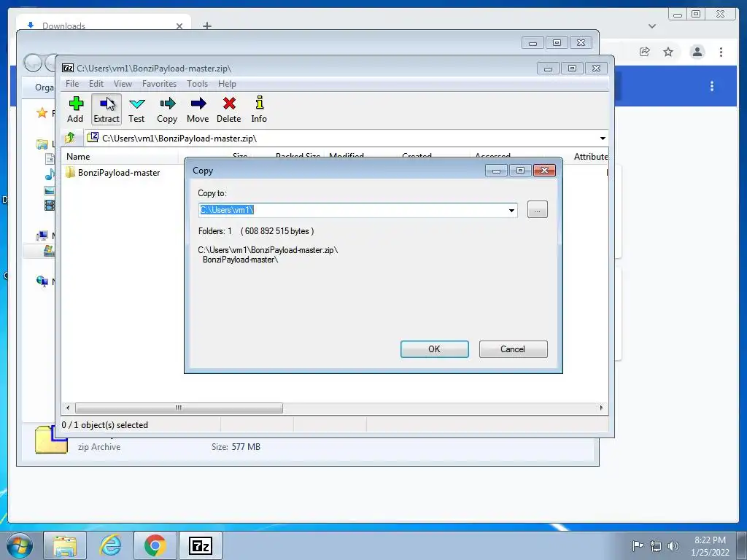This screenshot has height=560, width=747.
Task: Open the Help menu
Action: [228, 84]
